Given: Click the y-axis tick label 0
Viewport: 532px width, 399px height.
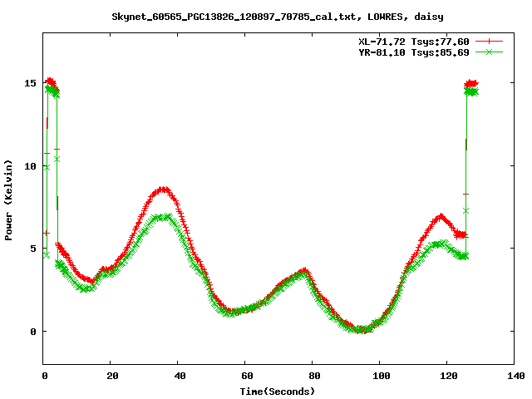Looking at the screenshot, I should (33, 332).
